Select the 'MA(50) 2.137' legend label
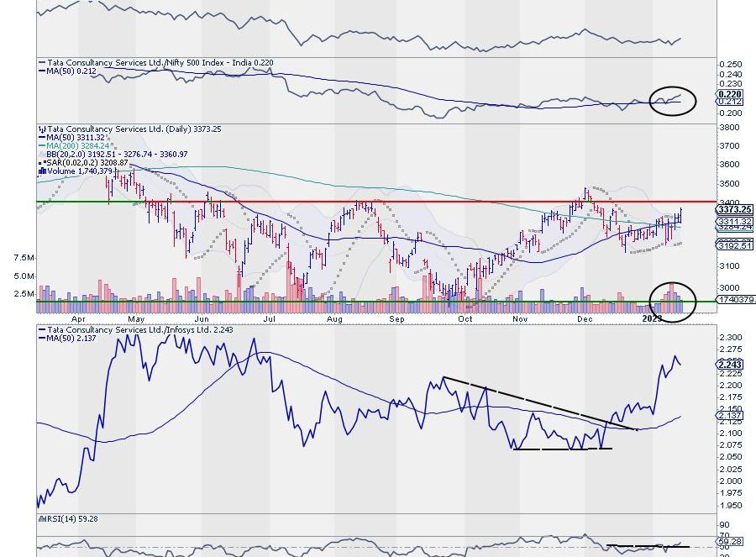 coord(67,338)
